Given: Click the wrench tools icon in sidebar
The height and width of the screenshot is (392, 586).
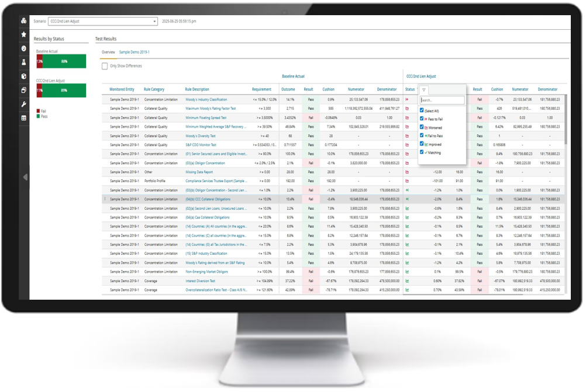Looking at the screenshot, I should pyautogui.click(x=24, y=104).
